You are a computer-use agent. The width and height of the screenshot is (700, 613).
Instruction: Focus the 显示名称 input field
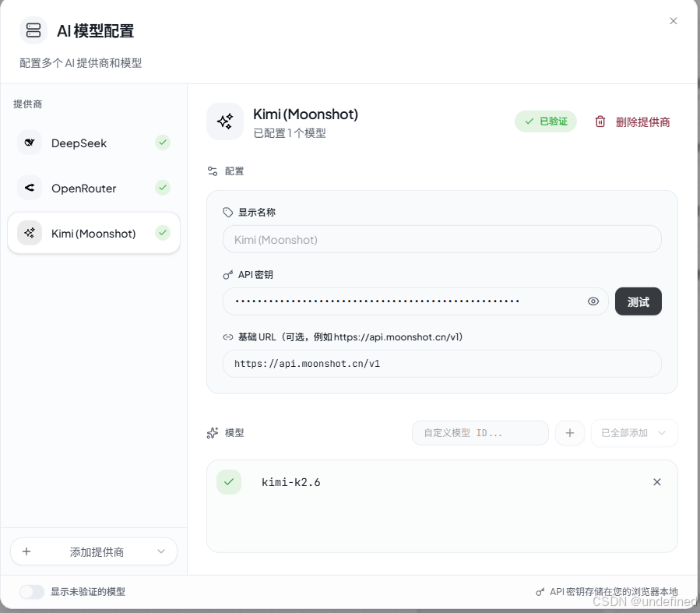442,239
